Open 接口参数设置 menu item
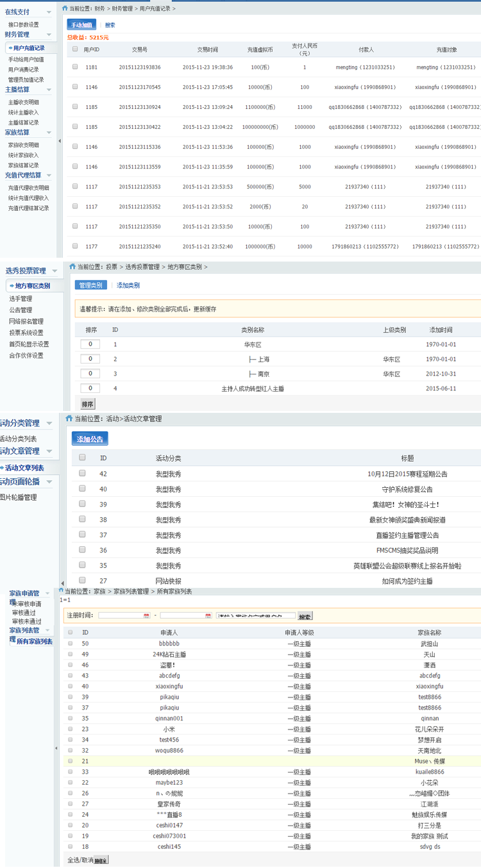 click(24, 24)
